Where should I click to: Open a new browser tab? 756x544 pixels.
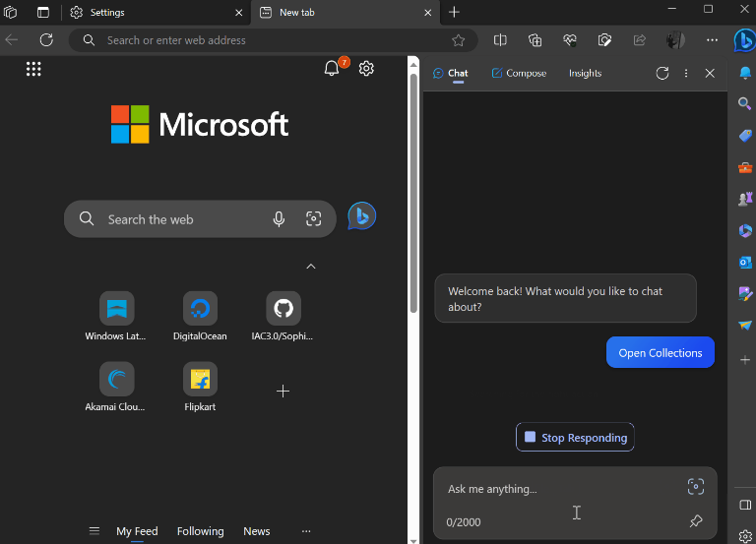click(x=454, y=13)
